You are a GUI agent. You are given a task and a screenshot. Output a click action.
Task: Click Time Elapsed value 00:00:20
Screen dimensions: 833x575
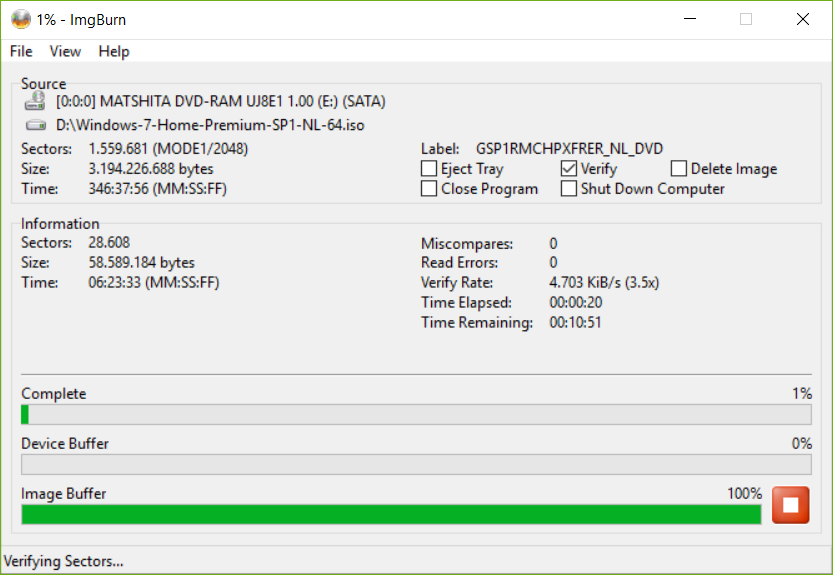[x=575, y=302]
